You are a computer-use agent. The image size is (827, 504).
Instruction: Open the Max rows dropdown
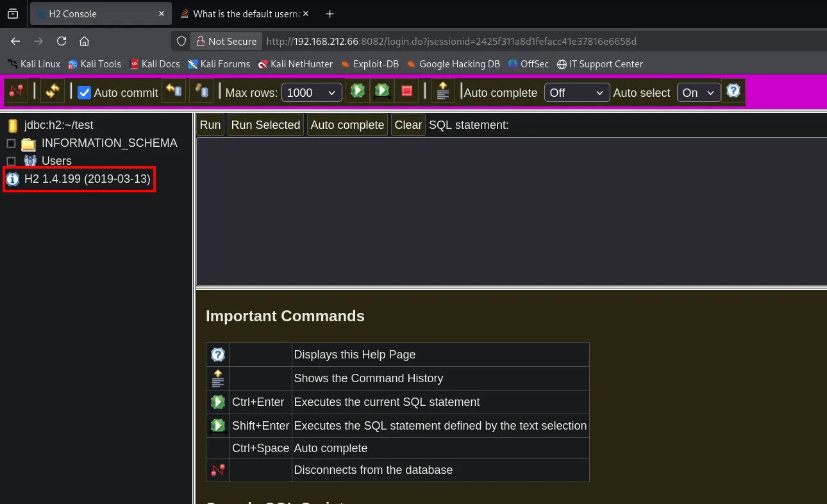click(312, 93)
